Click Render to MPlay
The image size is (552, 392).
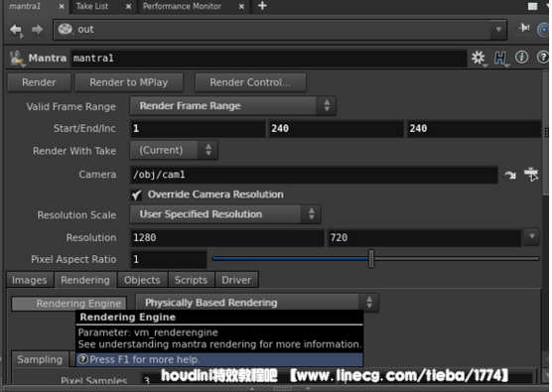click(x=129, y=82)
